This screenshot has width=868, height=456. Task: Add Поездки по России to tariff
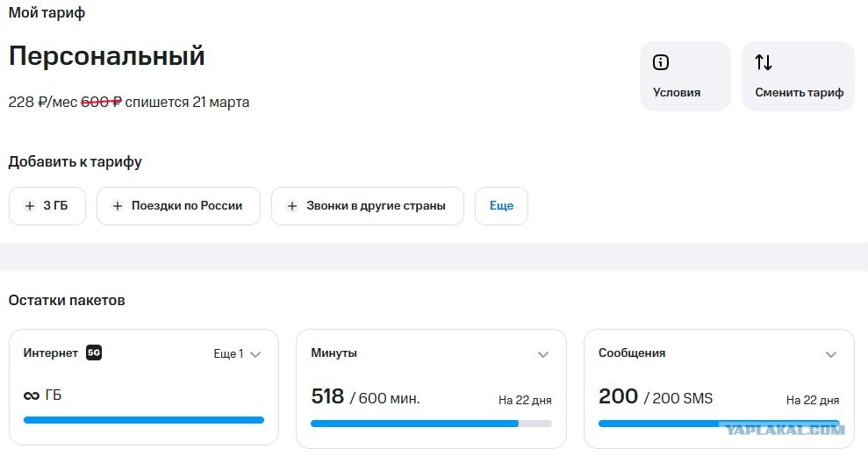pos(178,206)
